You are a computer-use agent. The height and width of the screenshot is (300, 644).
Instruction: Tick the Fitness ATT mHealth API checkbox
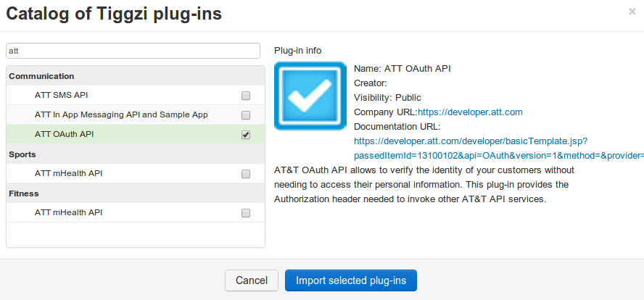[246, 213]
